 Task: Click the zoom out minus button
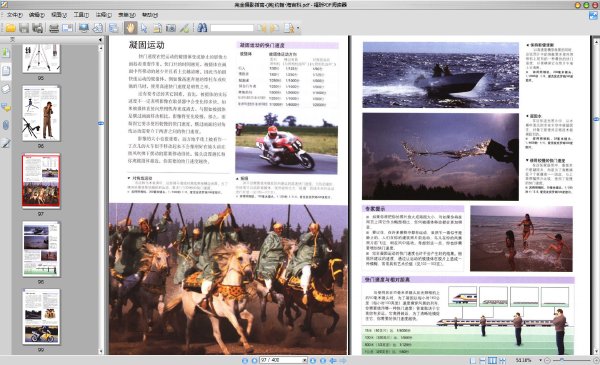tap(547, 360)
